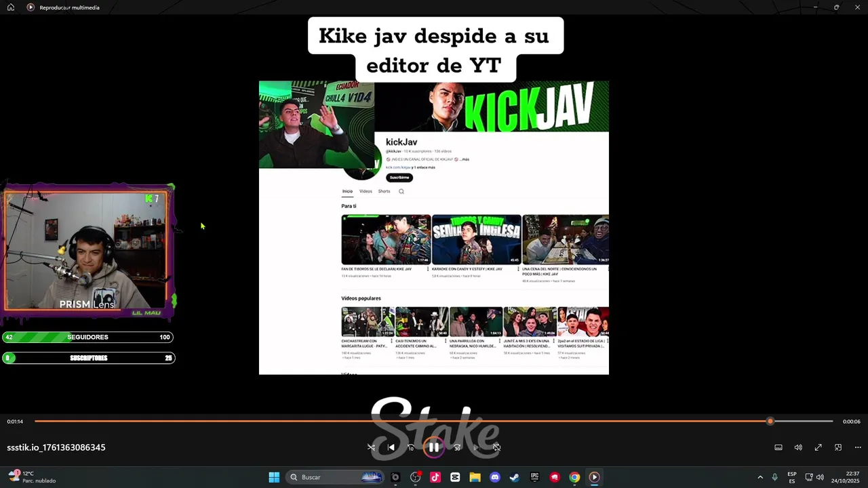Viewport: 868px width, 488px height.
Task: Click the SEGUIDORES progress bar overlay
Action: [x=88, y=337]
